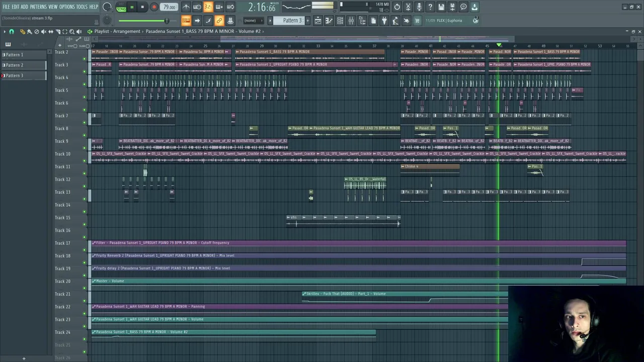Viewport: 644px width, 362px height.
Task: Open the playlist view icon
Action: [318, 21]
